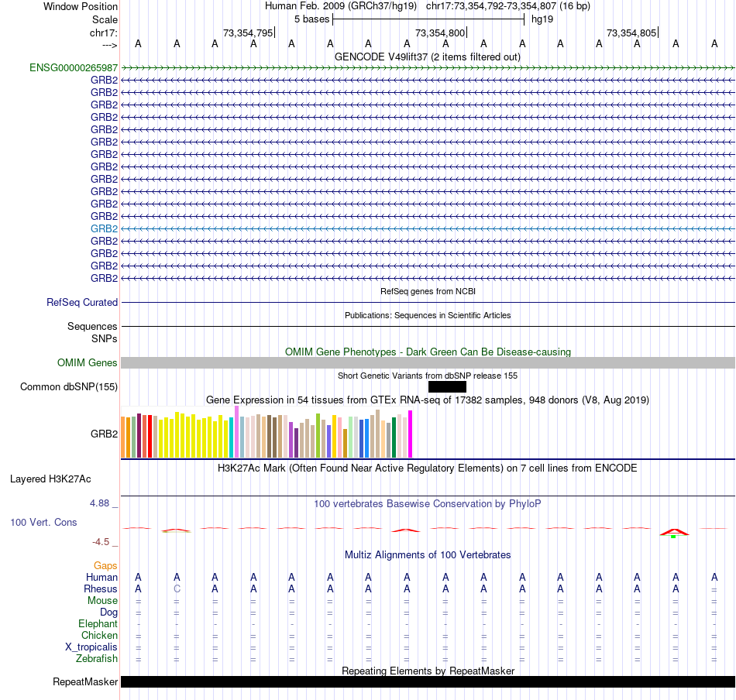Open the 100 Vert. Cons track label
The height and width of the screenshot is (700, 736).
tap(43, 522)
